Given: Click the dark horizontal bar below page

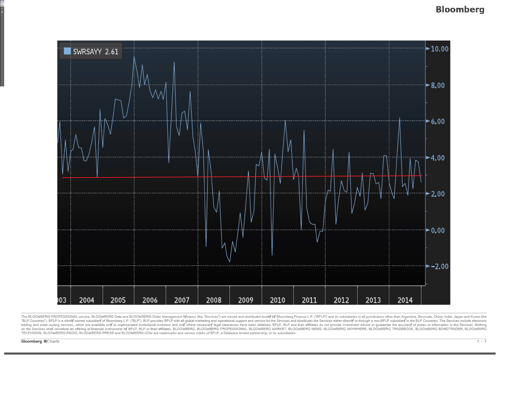Looking at the screenshot, I should click(250, 354).
